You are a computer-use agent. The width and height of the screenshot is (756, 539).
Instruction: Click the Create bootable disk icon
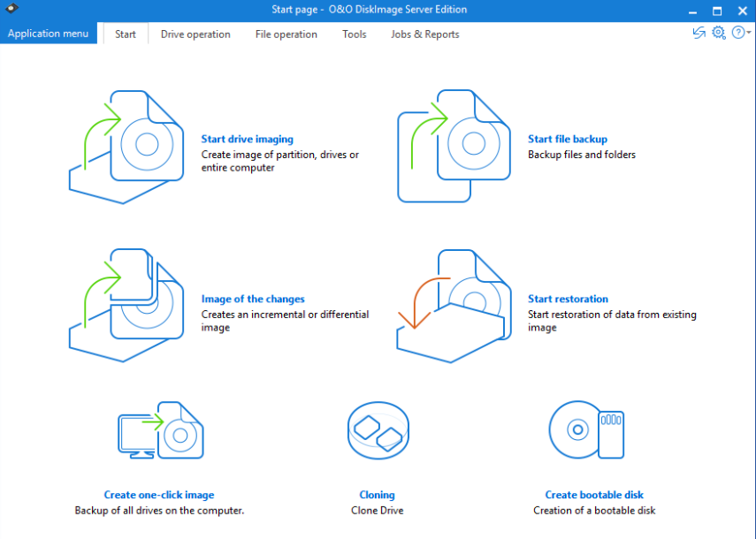coord(586,429)
